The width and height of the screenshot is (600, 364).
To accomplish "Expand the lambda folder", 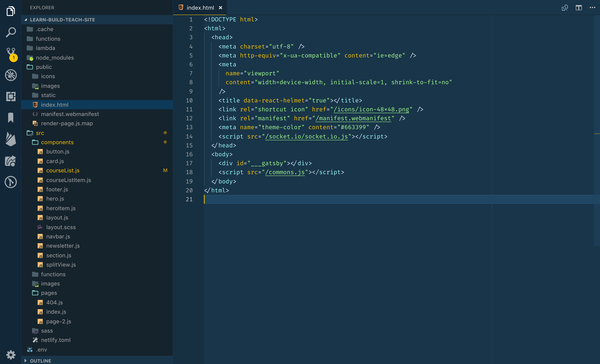I will (x=97, y=48).
